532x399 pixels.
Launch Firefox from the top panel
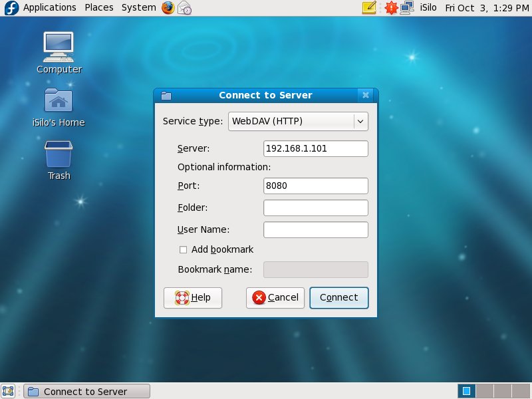point(168,8)
